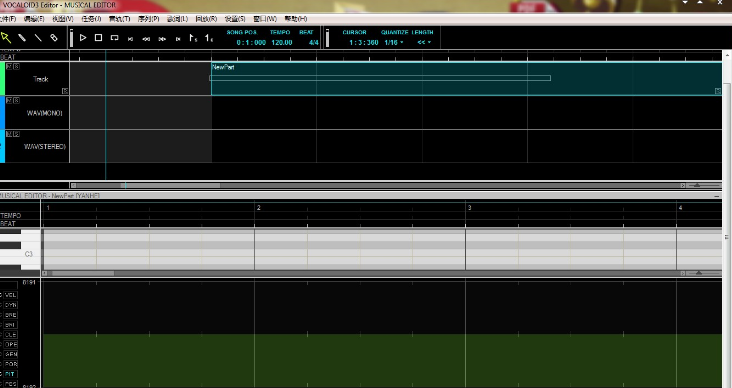732x388 pixels.
Task: Open the Track (T) menu
Action: [x=120, y=19]
